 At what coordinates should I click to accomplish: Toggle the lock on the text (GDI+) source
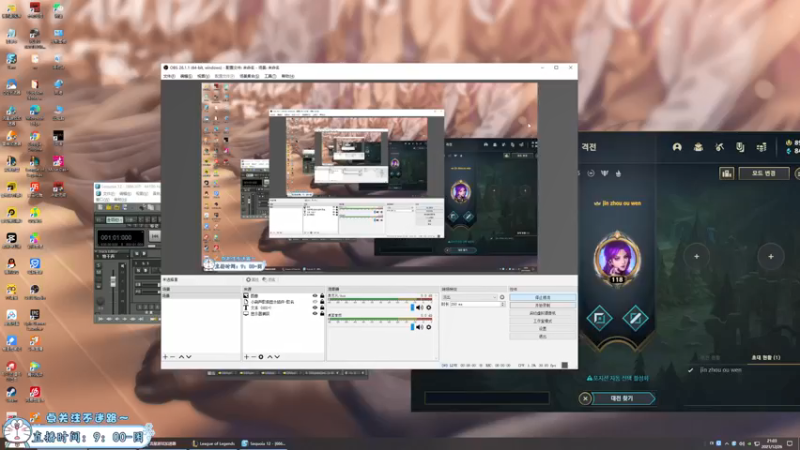click(x=322, y=308)
